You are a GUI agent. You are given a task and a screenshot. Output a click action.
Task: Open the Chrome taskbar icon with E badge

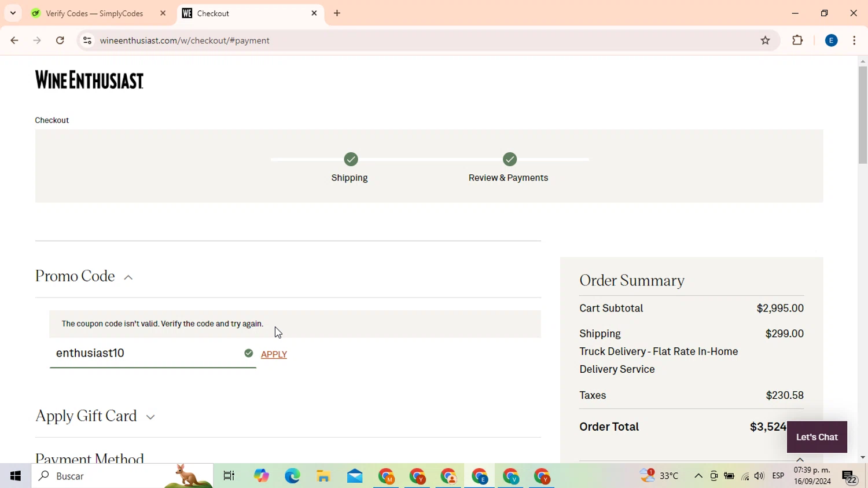click(480, 476)
